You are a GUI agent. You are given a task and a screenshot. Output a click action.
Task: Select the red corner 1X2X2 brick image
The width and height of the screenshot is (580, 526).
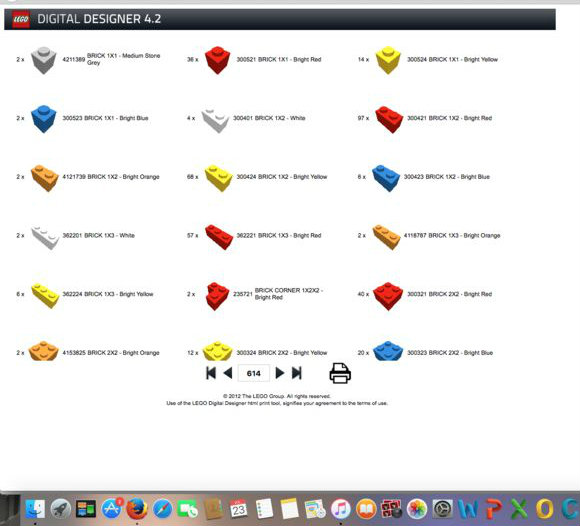click(218, 296)
